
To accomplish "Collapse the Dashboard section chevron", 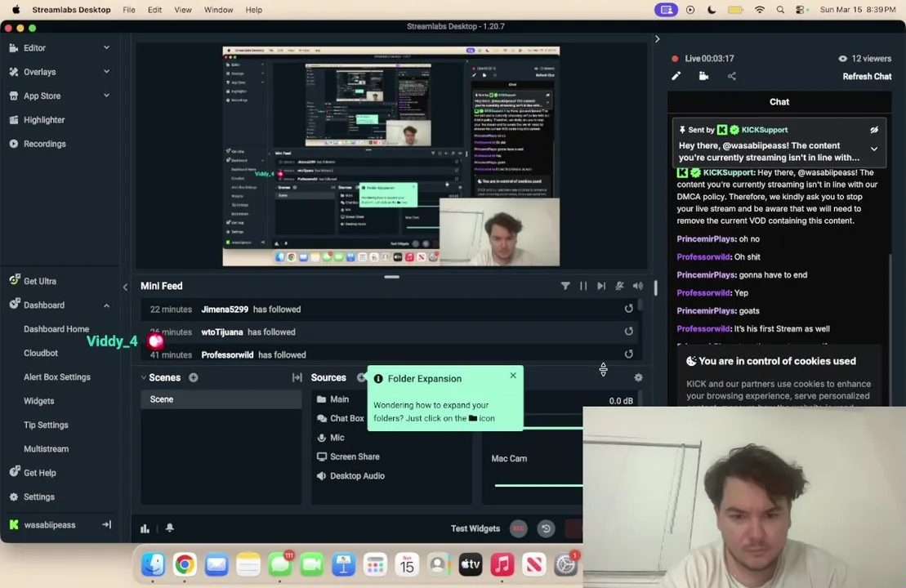I will 106,305.
